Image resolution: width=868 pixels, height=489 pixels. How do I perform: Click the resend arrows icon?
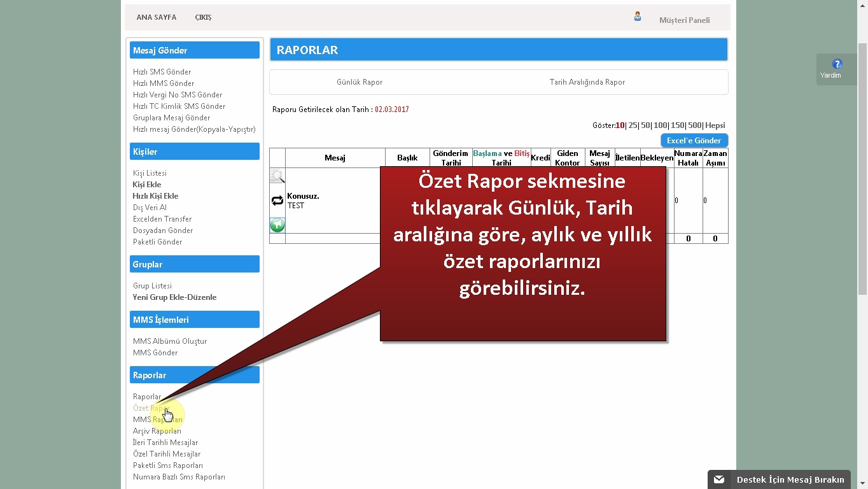click(277, 201)
